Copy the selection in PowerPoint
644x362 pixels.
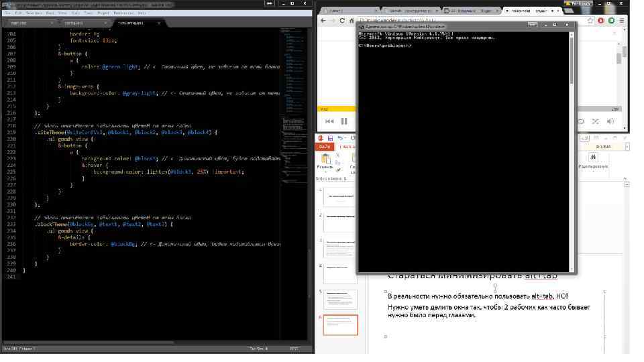(338, 162)
